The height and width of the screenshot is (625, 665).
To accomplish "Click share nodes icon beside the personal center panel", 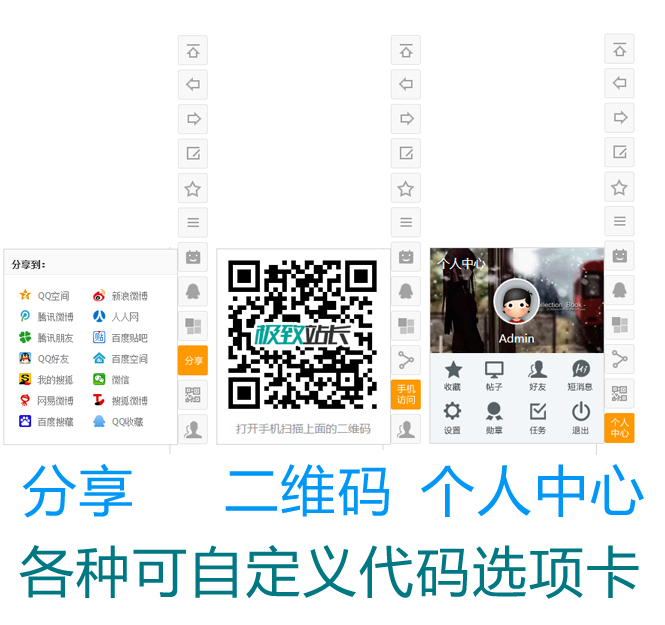I will (x=619, y=359).
